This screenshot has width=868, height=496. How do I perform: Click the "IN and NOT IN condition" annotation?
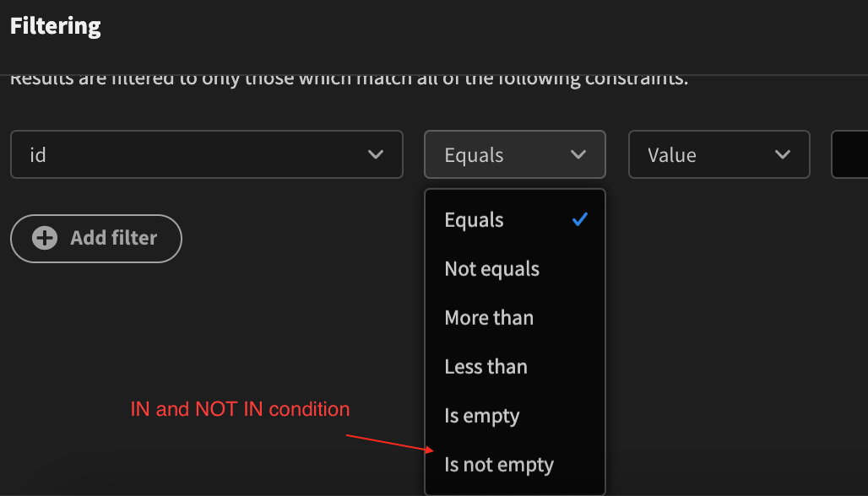(240, 409)
